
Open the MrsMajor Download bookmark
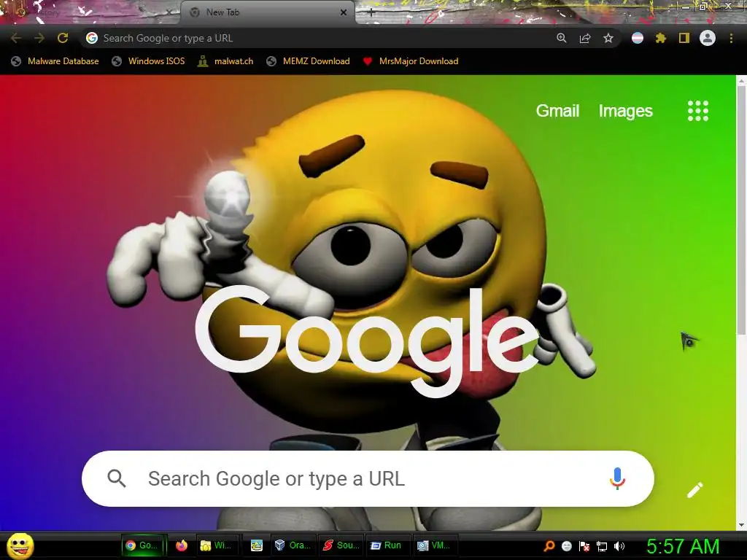tap(411, 61)
